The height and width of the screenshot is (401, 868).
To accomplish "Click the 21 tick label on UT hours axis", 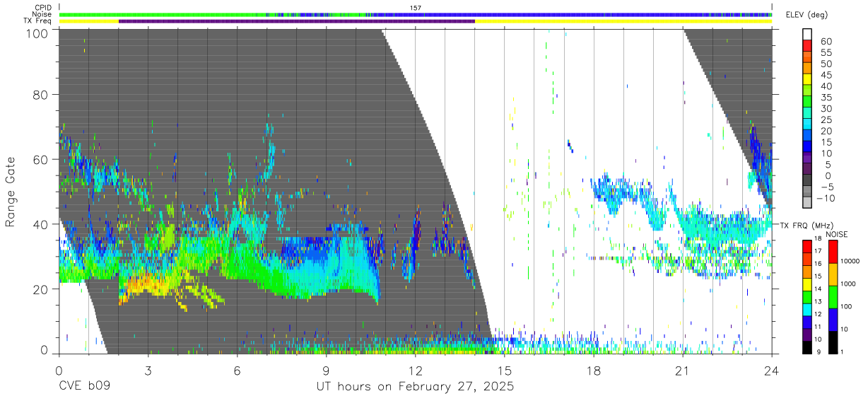I will click(683, 371).
